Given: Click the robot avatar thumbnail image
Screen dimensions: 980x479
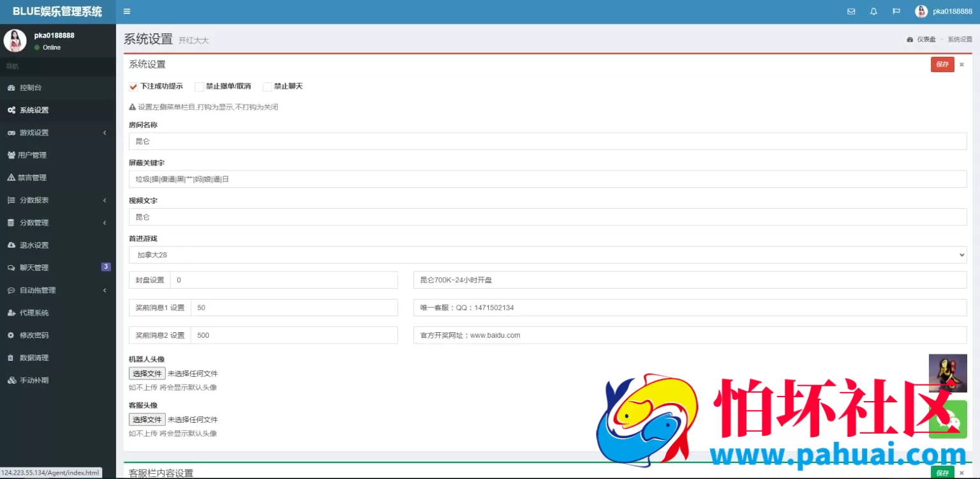Looking at the screenshot, I should click(x=947, y=373).
